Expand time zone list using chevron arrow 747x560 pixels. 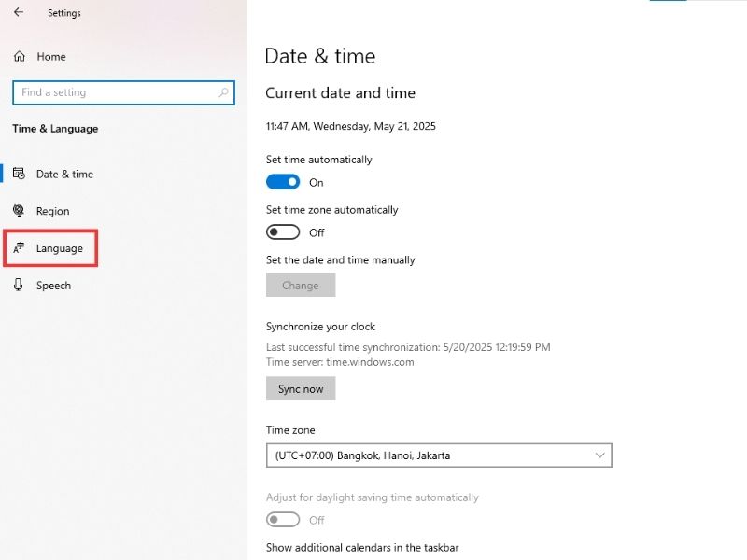click(x=599, y=455)
